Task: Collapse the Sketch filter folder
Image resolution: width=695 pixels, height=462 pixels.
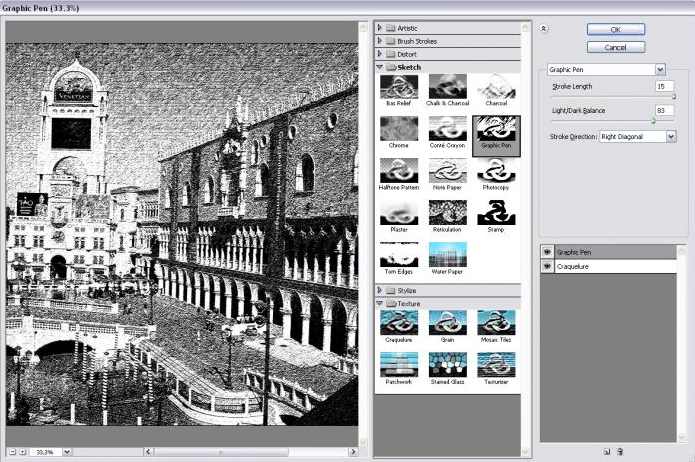Action: pos(379,67)
